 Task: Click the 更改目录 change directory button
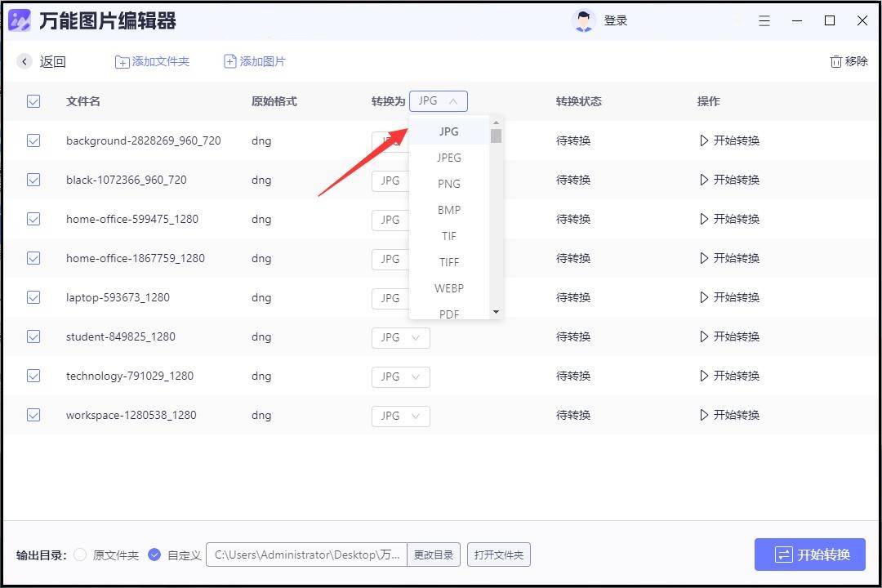[x=434, y=555]
